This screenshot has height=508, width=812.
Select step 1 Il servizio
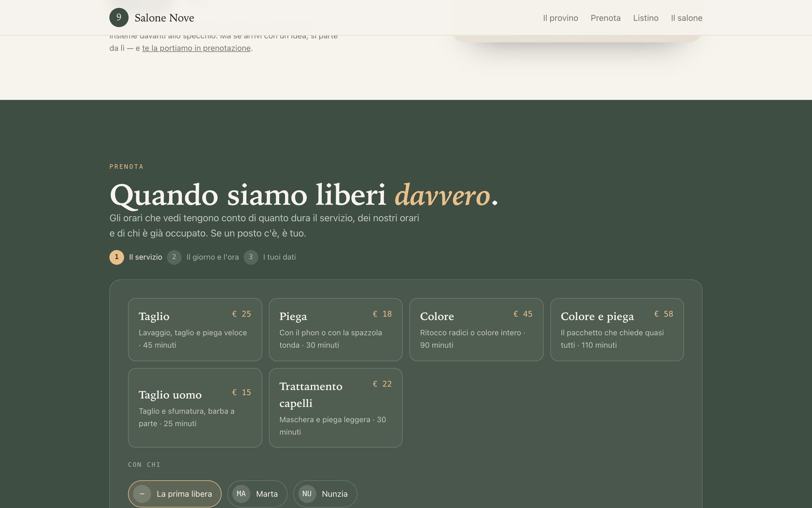pyautogui.click(x=136, y=257)
